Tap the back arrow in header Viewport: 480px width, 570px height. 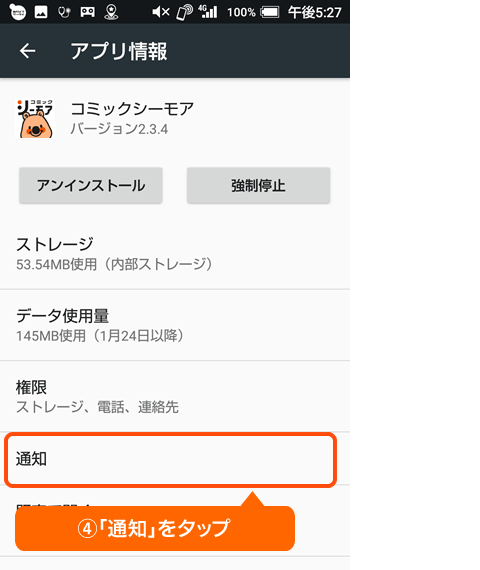click(x=28, y=51)
